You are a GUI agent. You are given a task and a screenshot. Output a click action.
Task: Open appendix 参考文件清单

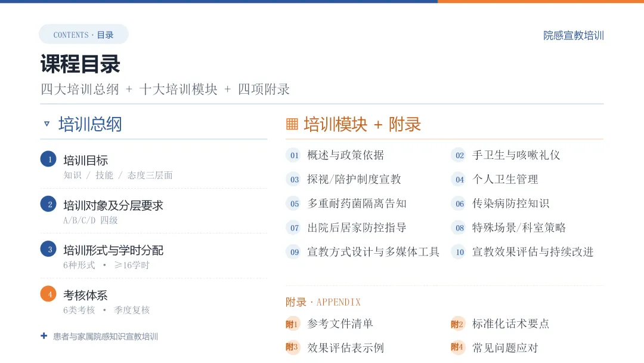340,324
